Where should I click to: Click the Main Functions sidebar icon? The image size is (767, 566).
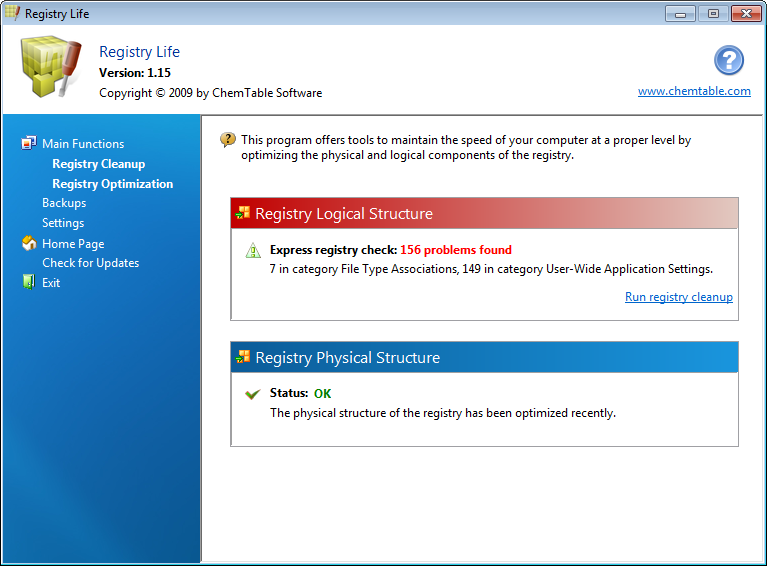(x=29, y=143)
